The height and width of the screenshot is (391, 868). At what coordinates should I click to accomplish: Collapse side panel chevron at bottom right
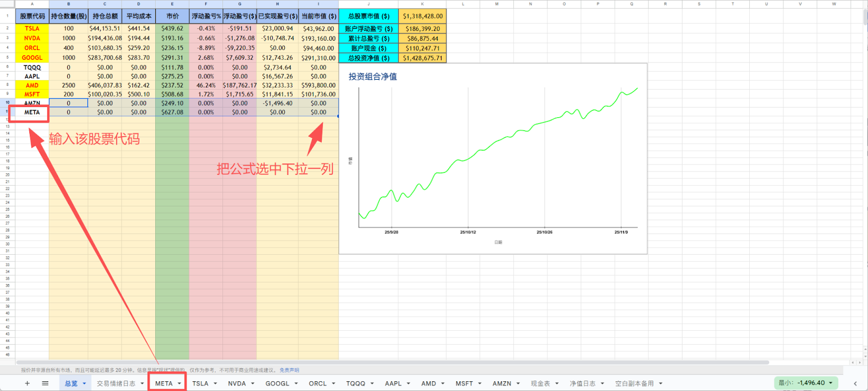(x=856, y=383)
